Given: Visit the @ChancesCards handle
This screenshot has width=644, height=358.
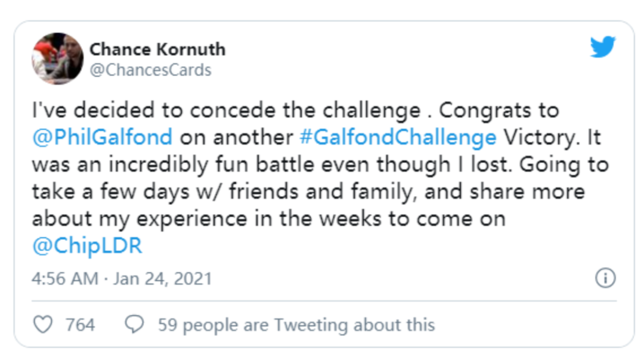Looking at the screenshot, I should point(150,70).
